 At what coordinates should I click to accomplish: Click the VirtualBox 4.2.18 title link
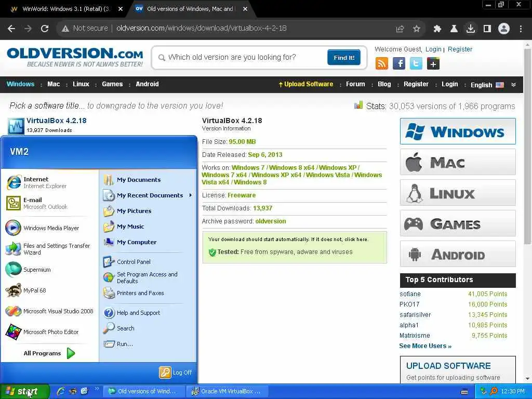(x=56, y=121)
